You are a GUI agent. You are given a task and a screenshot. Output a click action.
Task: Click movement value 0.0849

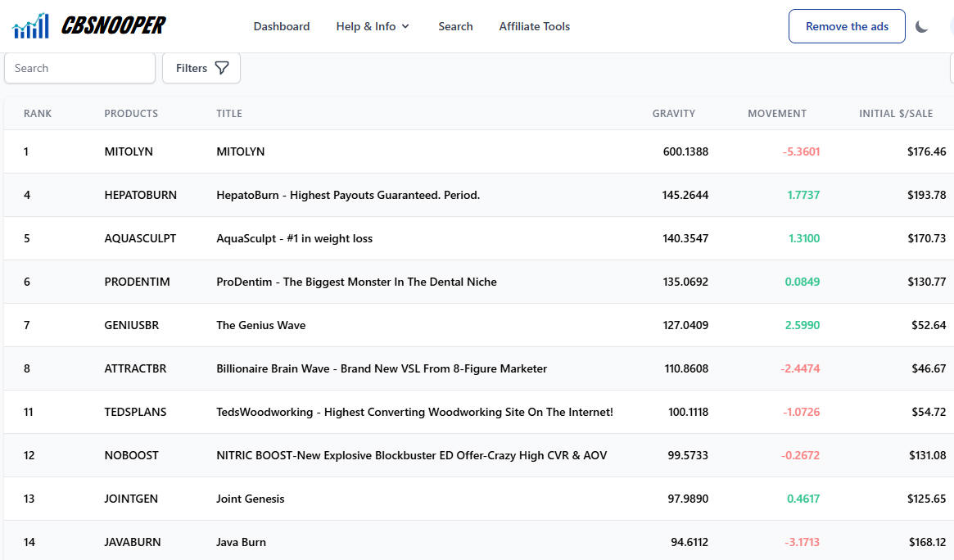pos(803,282)
